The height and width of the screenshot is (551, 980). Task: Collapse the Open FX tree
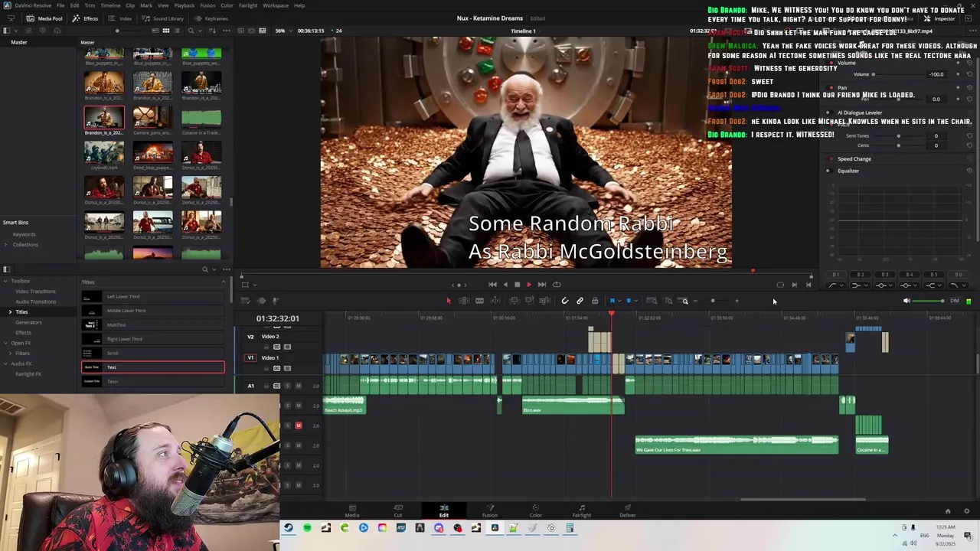[x=5, y=343]
